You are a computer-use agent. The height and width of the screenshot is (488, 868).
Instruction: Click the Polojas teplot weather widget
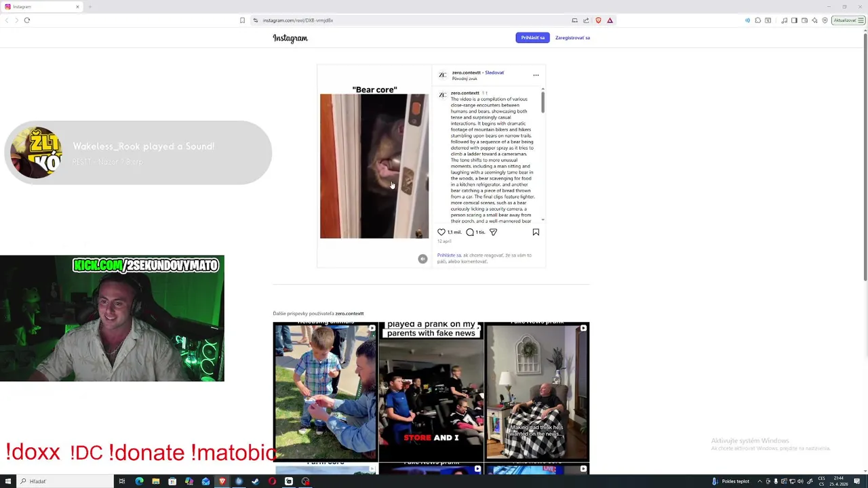tap(730, 481)
